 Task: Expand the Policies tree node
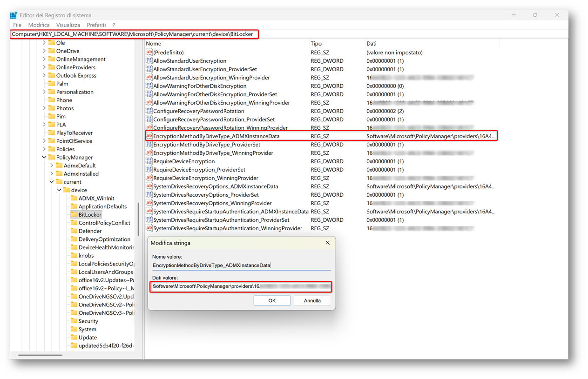45,149
